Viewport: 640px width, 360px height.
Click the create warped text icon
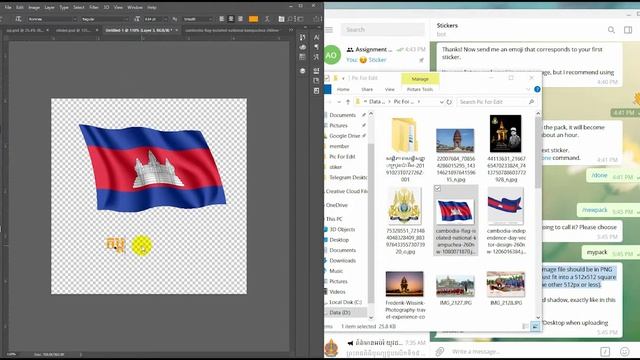[x=267, y=19]
